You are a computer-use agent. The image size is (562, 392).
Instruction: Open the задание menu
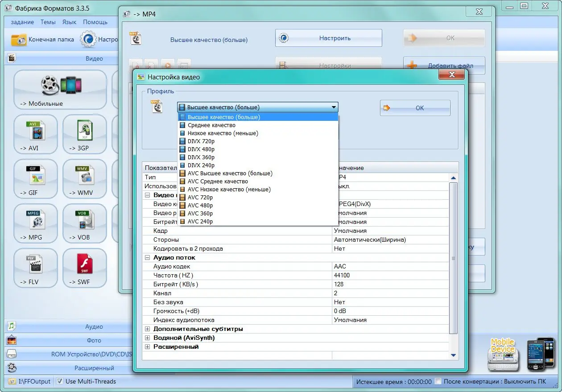[22, 22]
